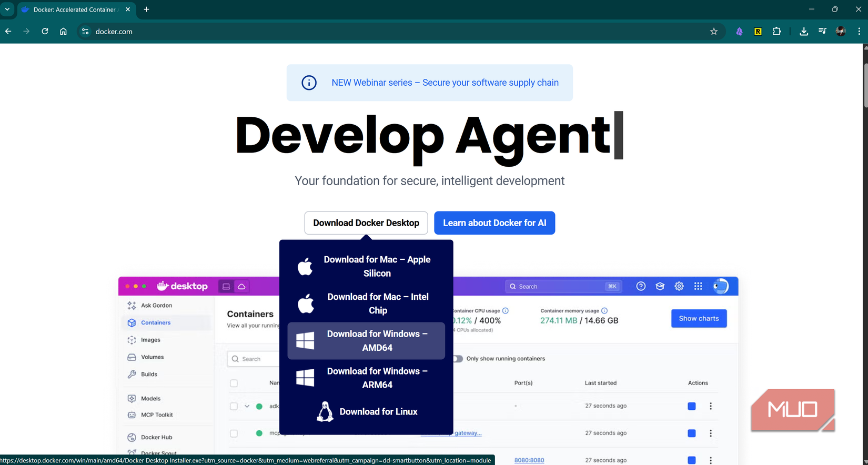Open the browser downloads icon
This screenshot has width=868, height=465.
pyautogui.click(x=804, y=32)
